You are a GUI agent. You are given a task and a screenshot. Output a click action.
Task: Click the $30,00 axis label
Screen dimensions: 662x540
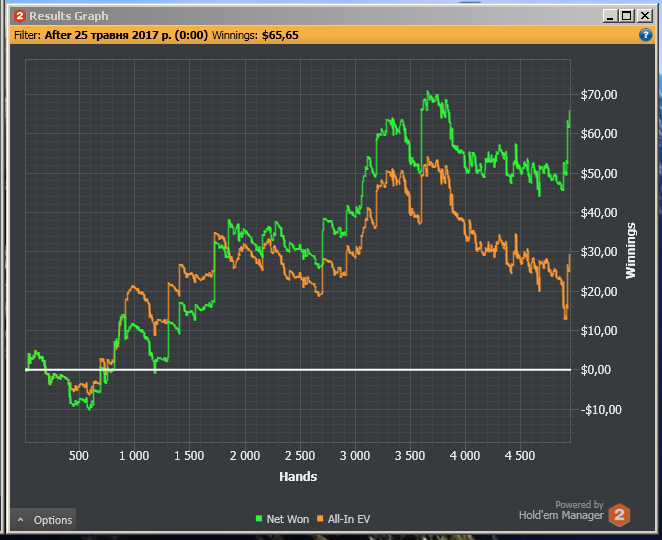tap(599, 252)
